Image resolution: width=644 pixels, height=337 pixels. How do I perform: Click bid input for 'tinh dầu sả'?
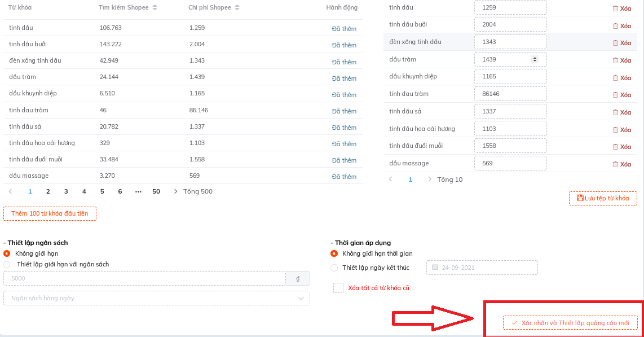510,111
